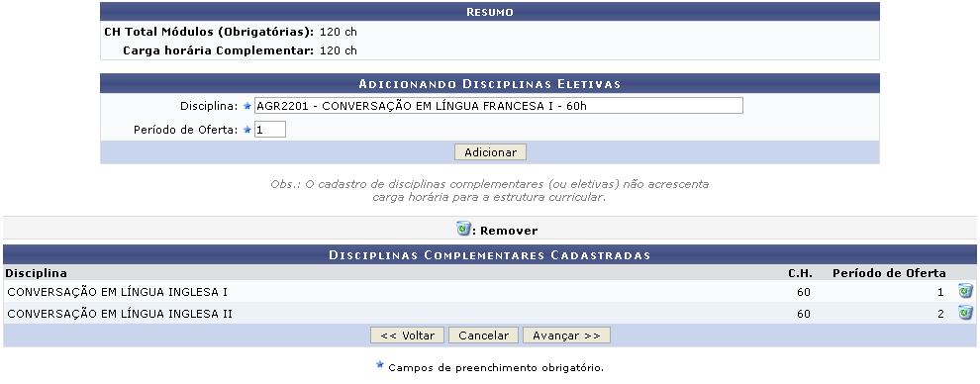Focus the Disciplina text field
The image size is (980, 384).
tap(499, 106)
